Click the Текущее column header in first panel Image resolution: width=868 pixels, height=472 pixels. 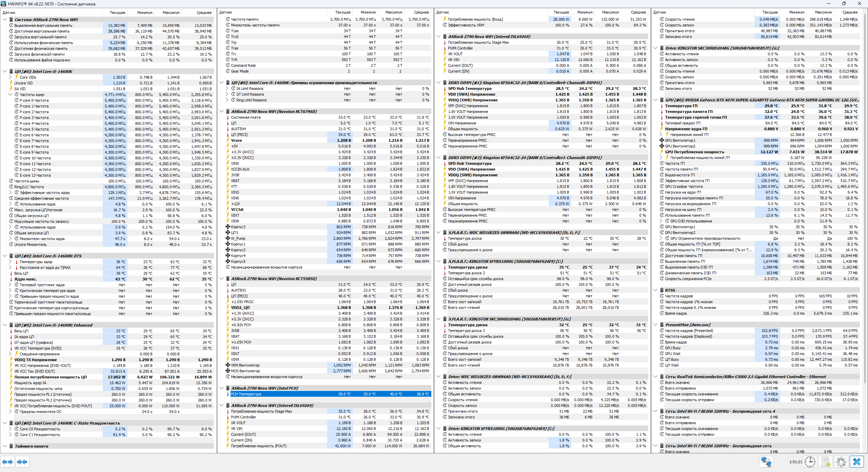pos(117,13)
